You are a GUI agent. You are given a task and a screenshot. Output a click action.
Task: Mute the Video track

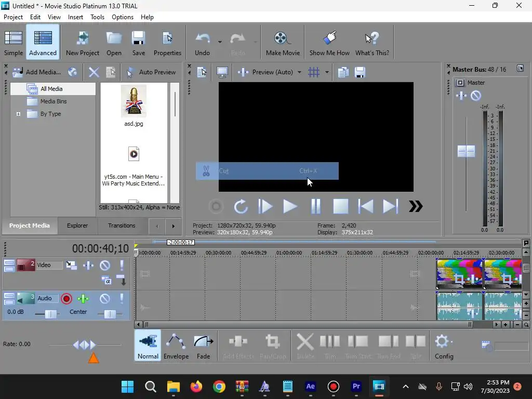click(x=105, y=265)
